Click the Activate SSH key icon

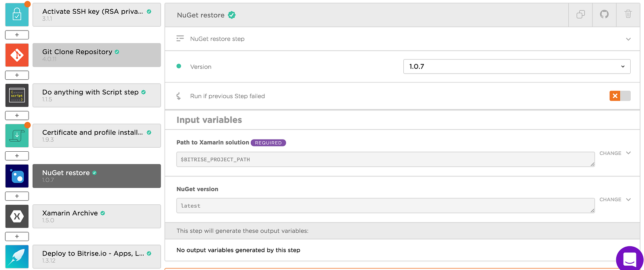pos(17,15)
